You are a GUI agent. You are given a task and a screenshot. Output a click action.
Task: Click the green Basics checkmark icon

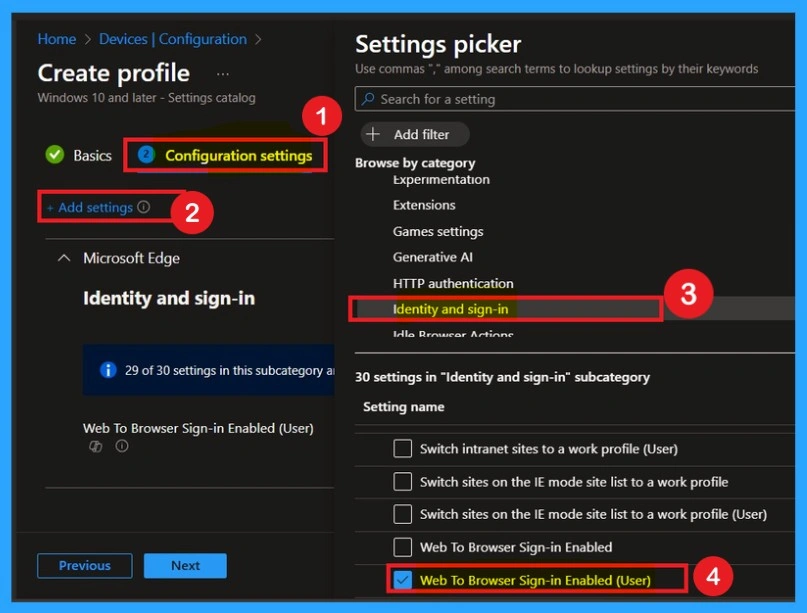(x=55, y=154)
